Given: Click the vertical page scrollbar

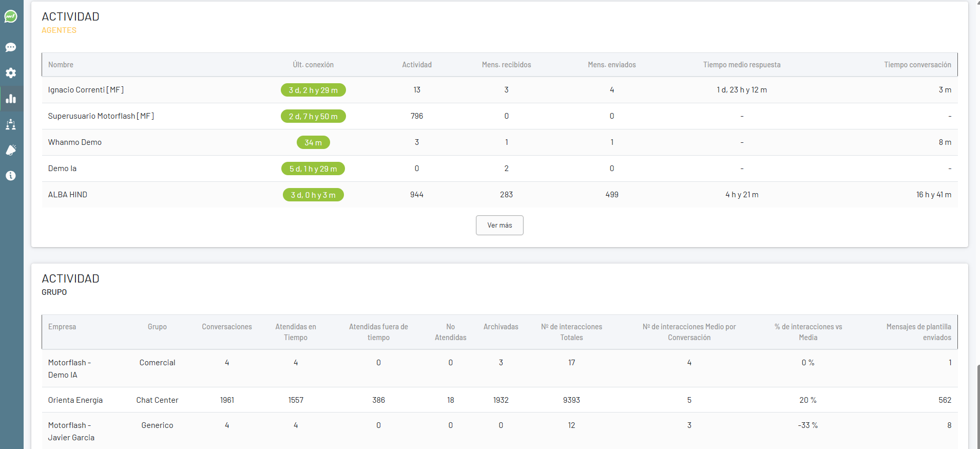Looking at the screenshot, I should pos(977,401).
